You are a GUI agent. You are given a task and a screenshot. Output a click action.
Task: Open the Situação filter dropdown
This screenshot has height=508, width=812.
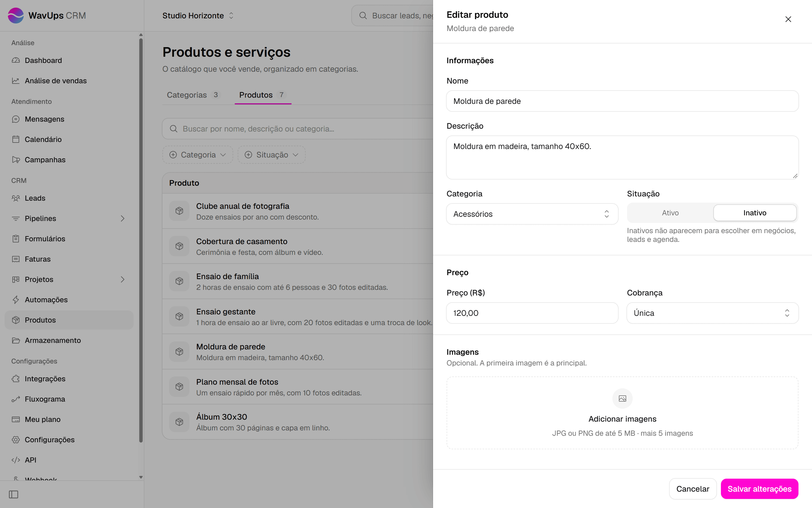pos(272,155)
